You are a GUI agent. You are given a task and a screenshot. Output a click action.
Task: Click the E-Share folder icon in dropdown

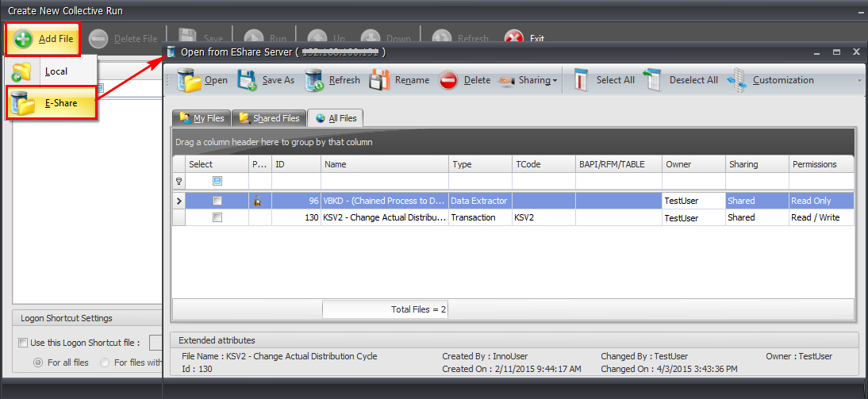[x=23, y=102]
